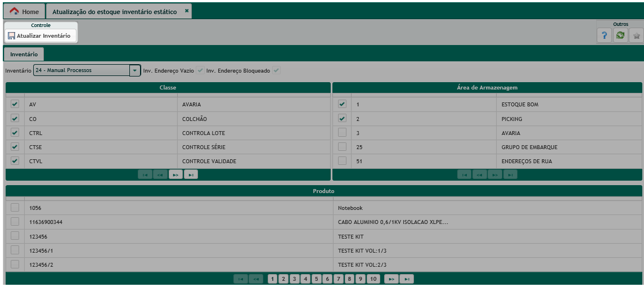Click the floppy disk save icon
Image resolution: width=644 pixels, height=287 pixels.
pos(11,36)
